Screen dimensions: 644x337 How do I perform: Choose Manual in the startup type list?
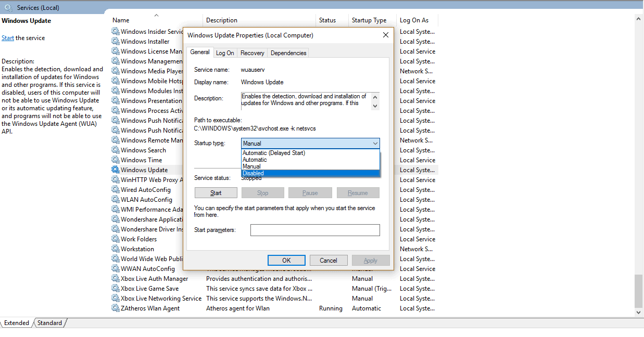[x=310, y=166]
